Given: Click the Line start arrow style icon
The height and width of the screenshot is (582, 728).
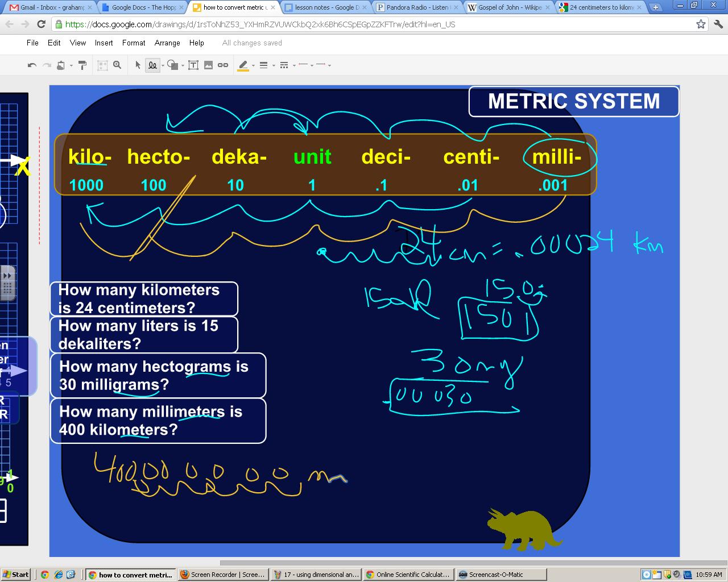Looking at the screenshot, I should point(303,65).
